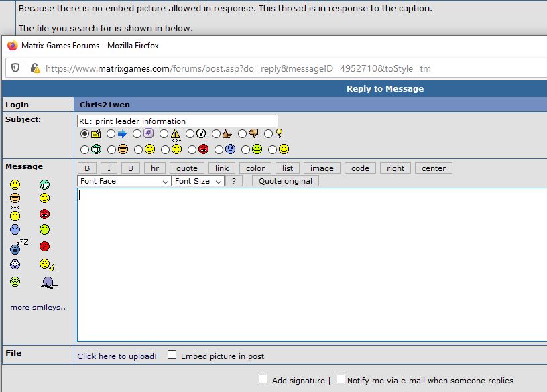Open the Font Face dropdown

(x=124, y=181)
